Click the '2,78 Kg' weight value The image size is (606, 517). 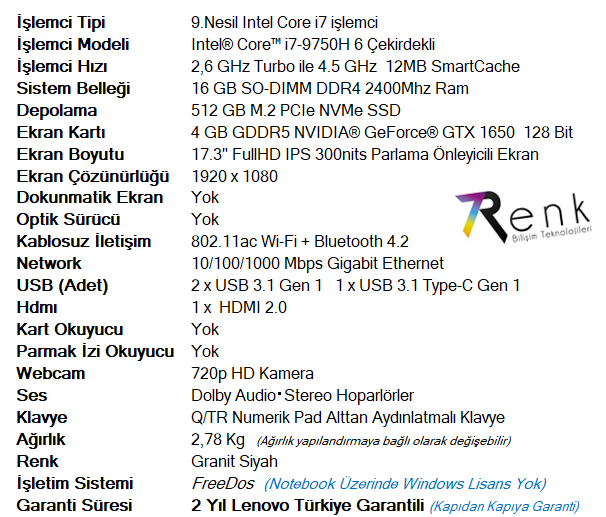[218, 440]
